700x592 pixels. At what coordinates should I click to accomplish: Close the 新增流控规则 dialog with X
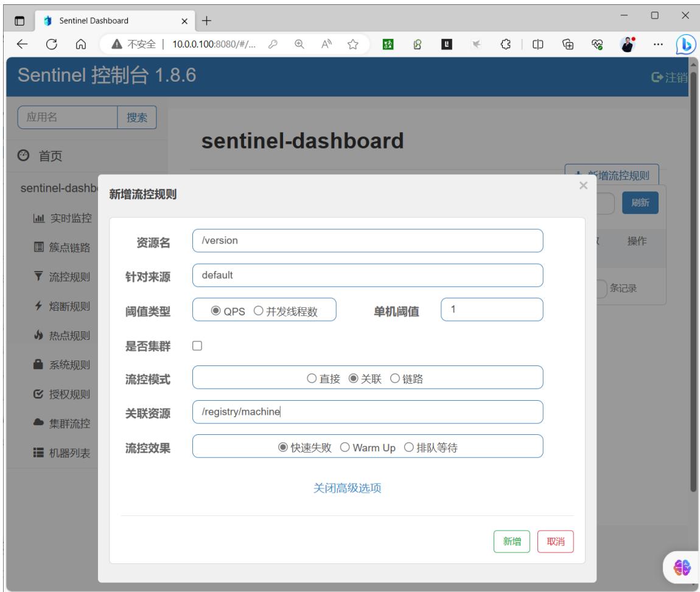[583, 185]
